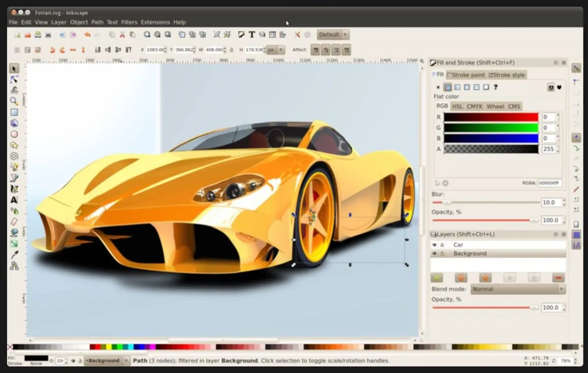The width and height of the screenshot is (588, 373).
Task: Click the X coordinate spinner arrows
Action: [x=165, y=50]
